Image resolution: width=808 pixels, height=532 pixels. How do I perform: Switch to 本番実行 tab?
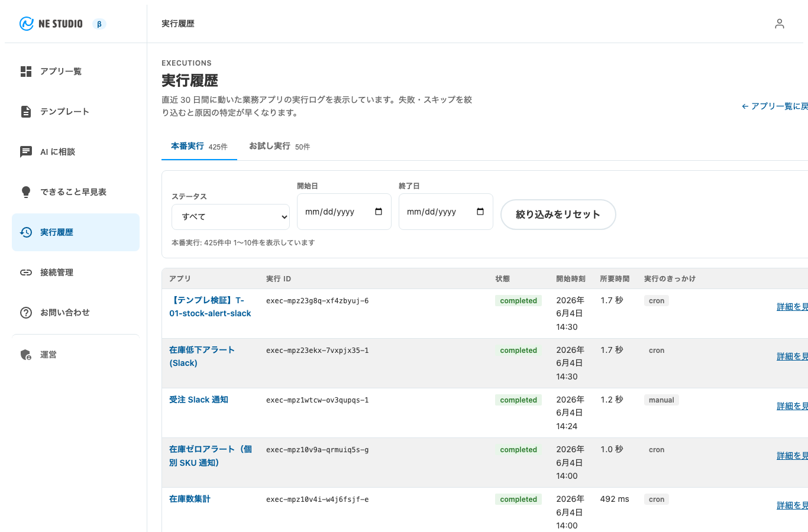point(199,146)
